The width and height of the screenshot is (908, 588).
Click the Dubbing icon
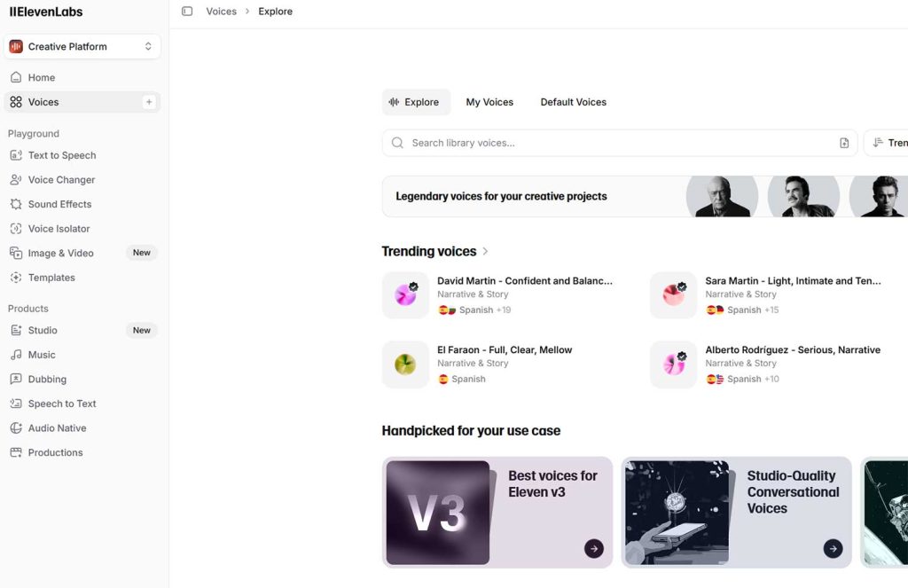pos(16,379)
